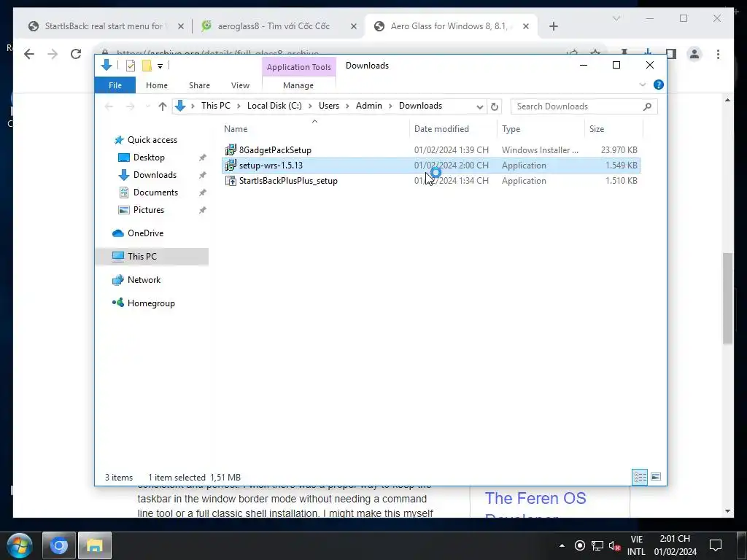Click the search magnifier icon in Explorer

point(647,106)
